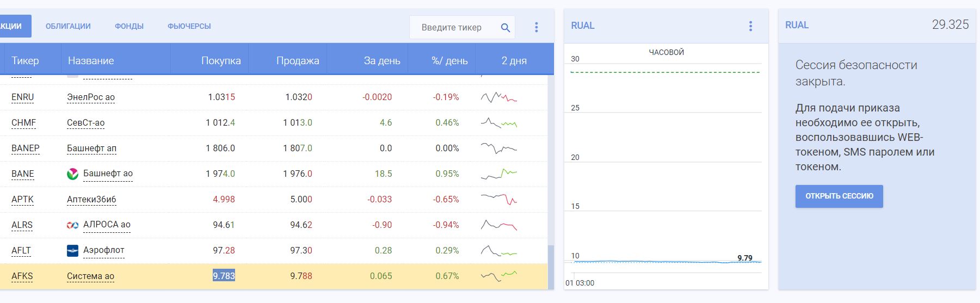Click the ENRU two-day sparkline chart

(x=499, y=98)
